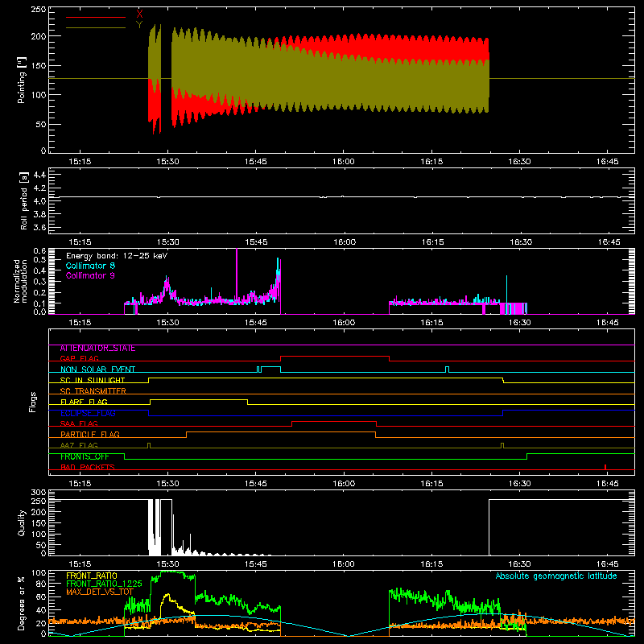644x644 pixels.
Task: Click the 300 value on Quality axis
Action: click(39, 493)
